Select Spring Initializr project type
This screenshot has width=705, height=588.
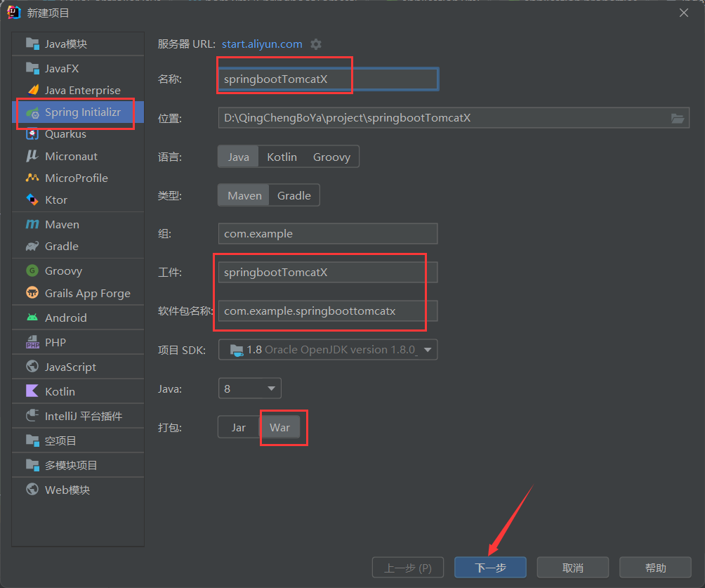click(78, 112)
